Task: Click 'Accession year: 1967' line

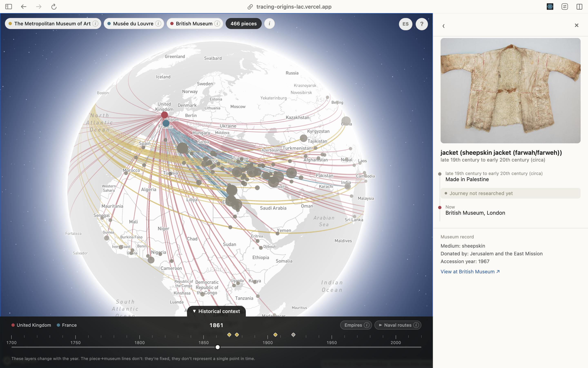Action: (465, 261)
